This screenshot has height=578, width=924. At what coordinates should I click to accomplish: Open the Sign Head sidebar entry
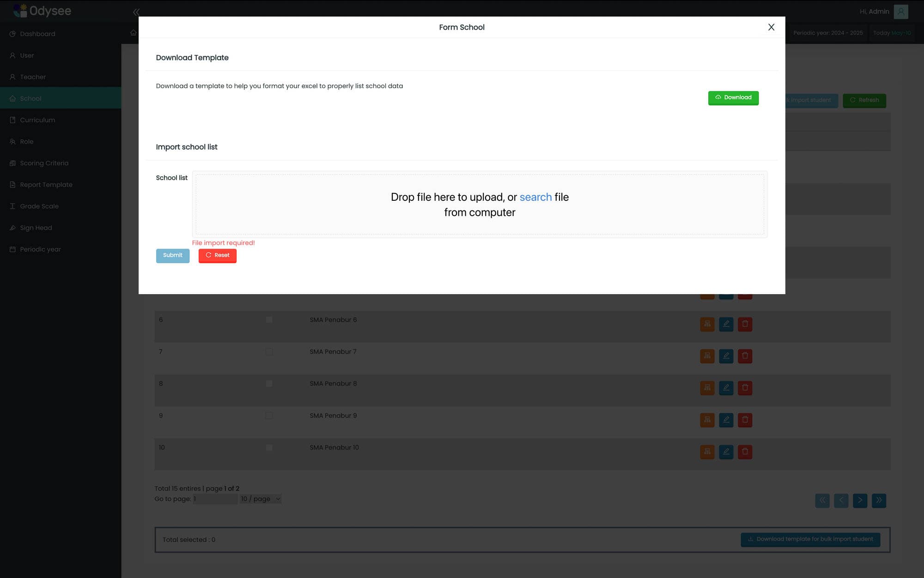click(x=36, y=227)
